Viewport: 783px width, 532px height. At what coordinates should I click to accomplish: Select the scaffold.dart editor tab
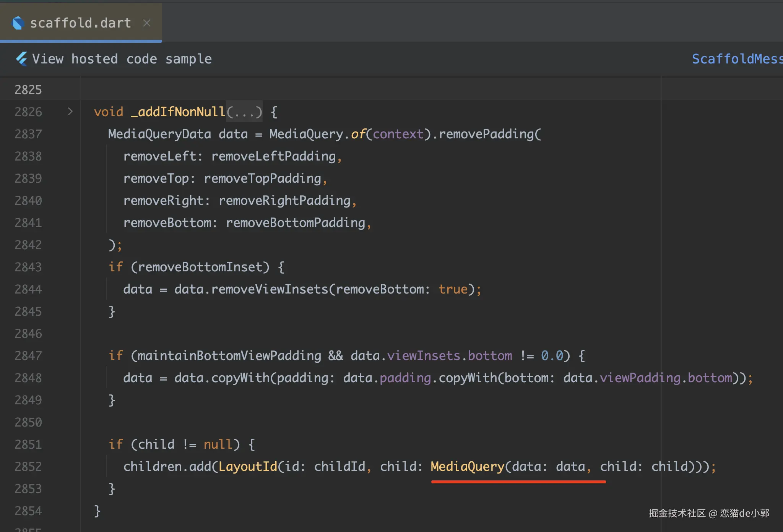(x=80, y=23)
